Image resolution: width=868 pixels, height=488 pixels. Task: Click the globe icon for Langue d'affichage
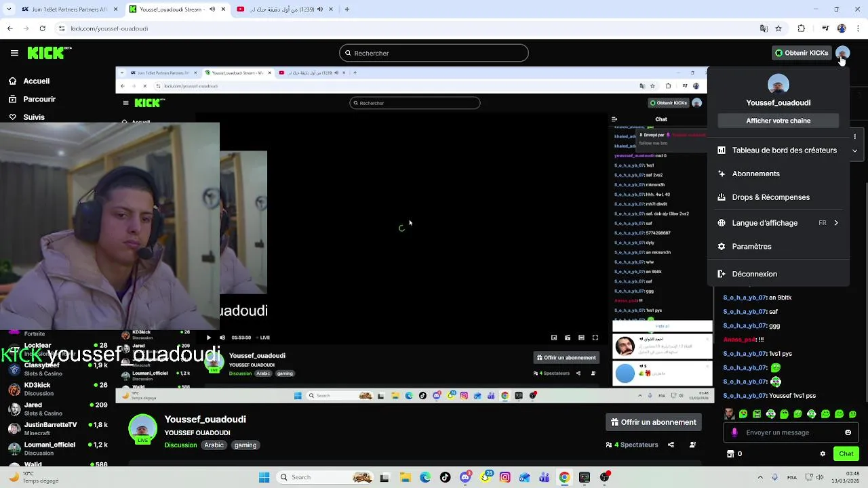[722, 223]
